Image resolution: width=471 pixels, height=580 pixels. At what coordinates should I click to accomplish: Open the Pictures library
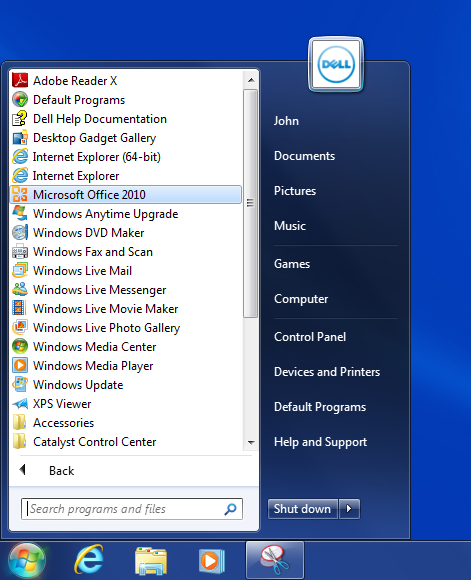295,190
